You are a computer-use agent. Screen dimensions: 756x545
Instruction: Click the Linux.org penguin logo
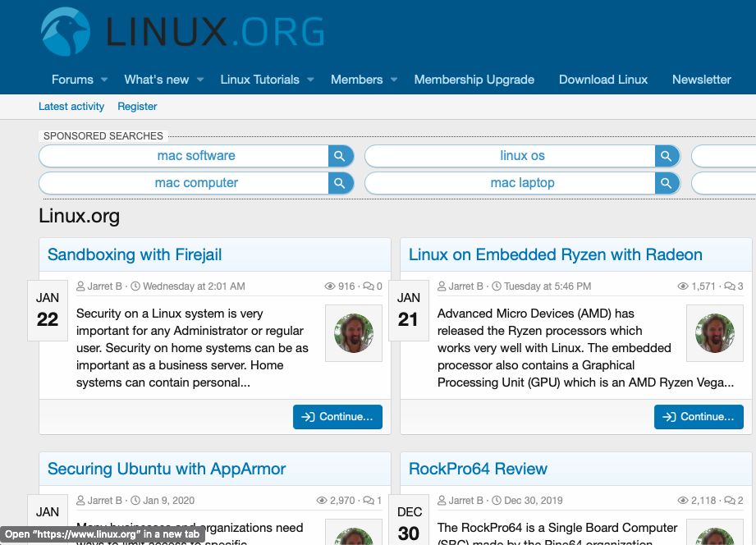click(x=66, y=31)
